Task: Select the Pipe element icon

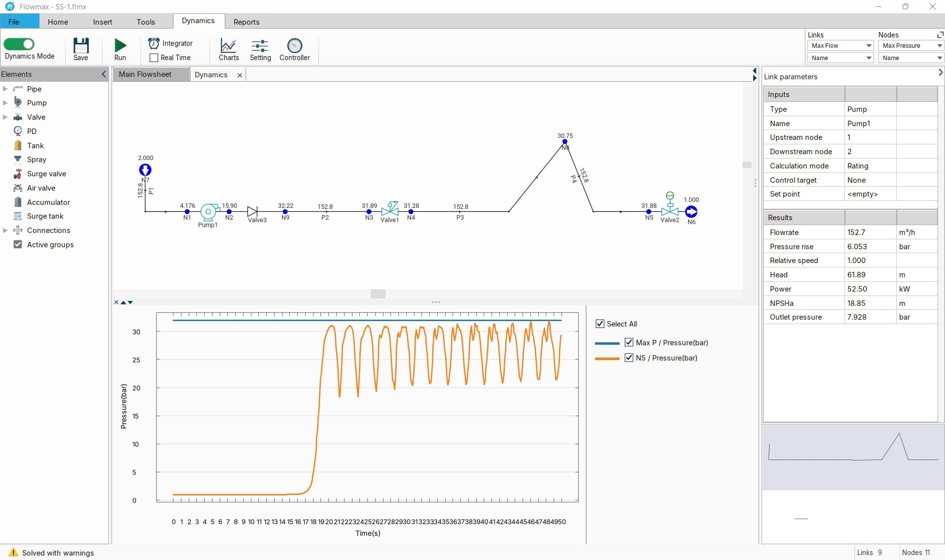Action: point(18,89)
